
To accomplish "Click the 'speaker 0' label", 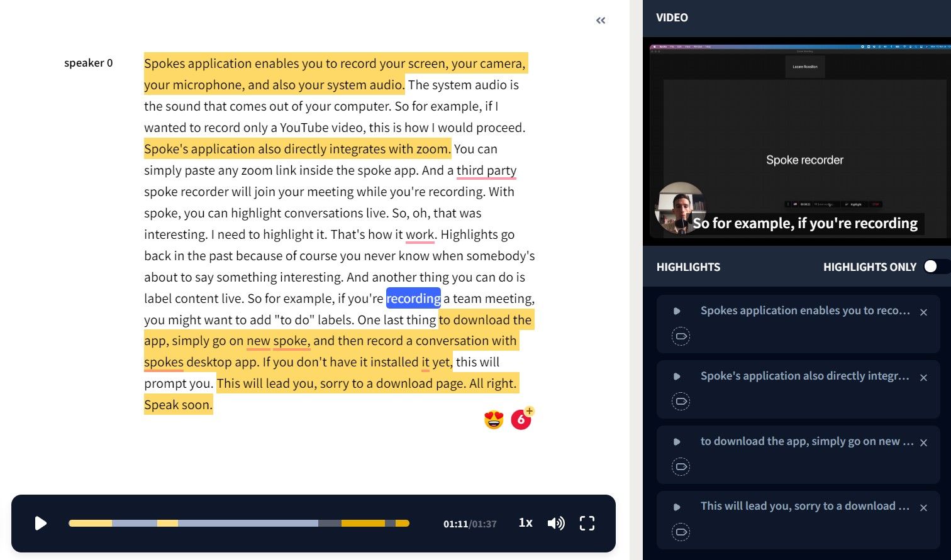I will 88,63.
